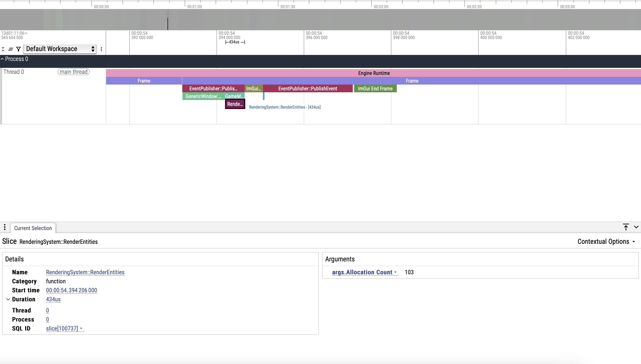The image size is (641, 364).
Task: Click the sort tracks icon beside the filter
Action: [x=11, y=49]
